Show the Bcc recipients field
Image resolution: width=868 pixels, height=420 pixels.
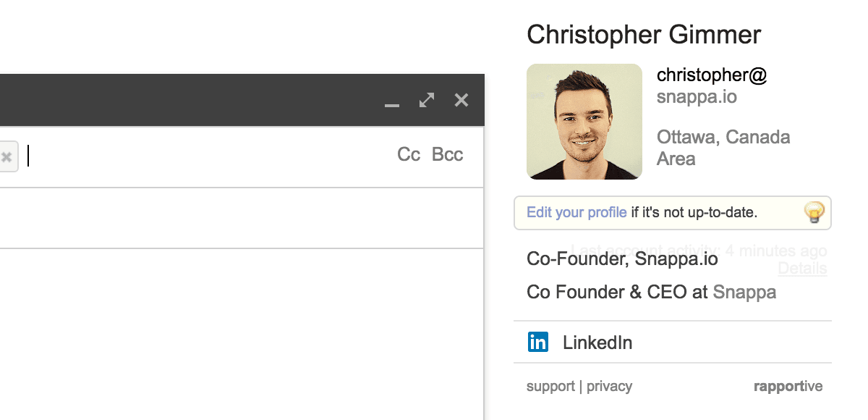pyautogui.click(x=447, y=154)
